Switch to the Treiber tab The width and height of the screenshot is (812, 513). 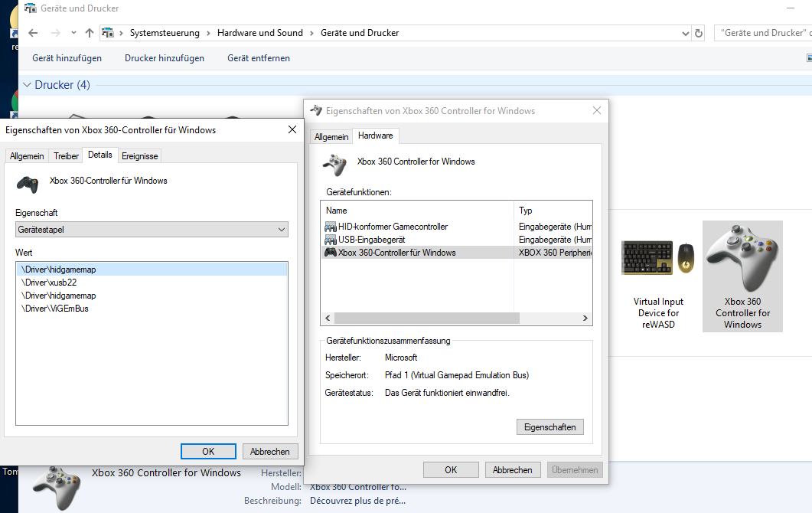pyautogui.click(x=66, y=155)
